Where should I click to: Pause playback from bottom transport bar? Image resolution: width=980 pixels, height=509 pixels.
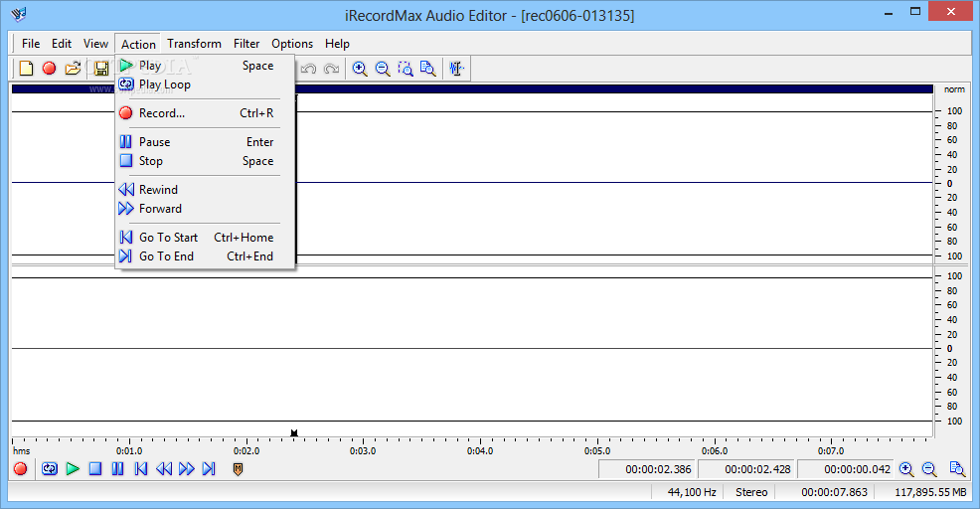(x=117, y=468)
